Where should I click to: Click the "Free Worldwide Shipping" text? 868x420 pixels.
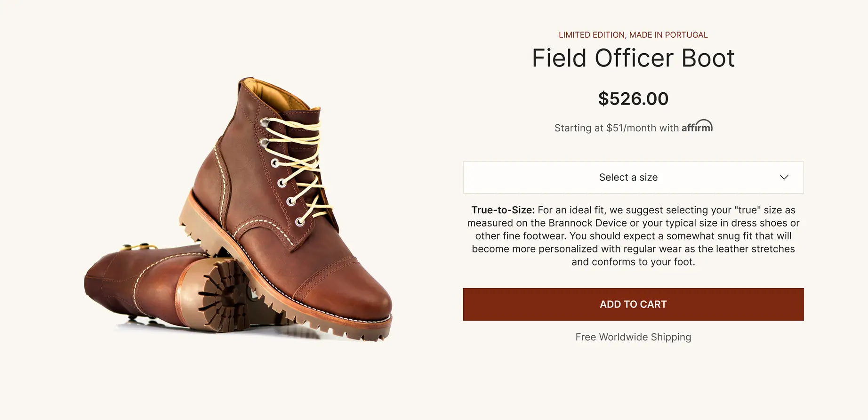point(633,337)
